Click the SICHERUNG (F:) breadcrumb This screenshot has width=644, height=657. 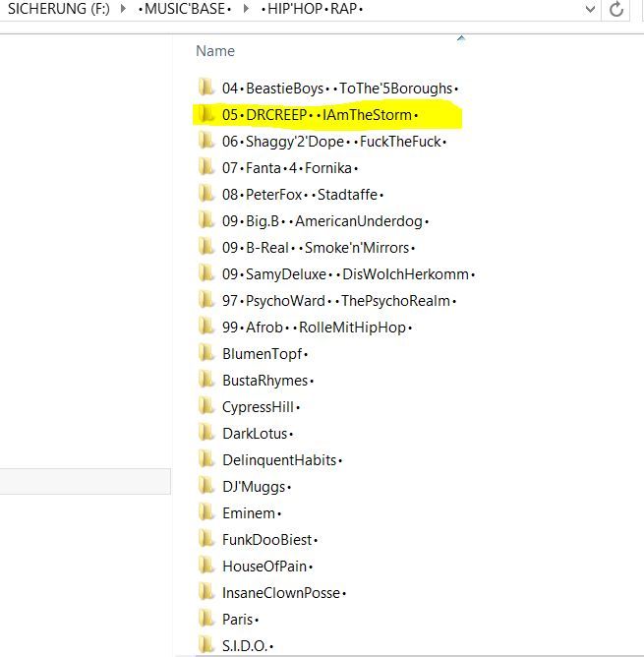coord(59,9)
